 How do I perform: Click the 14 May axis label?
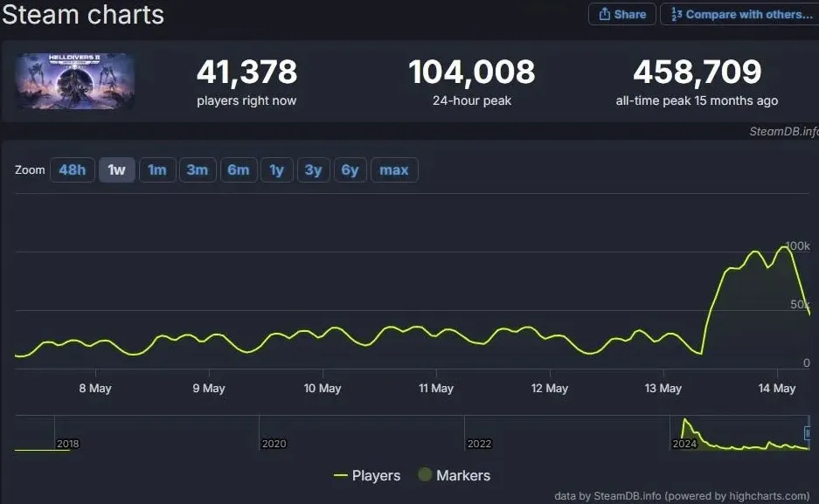[777, 388]
